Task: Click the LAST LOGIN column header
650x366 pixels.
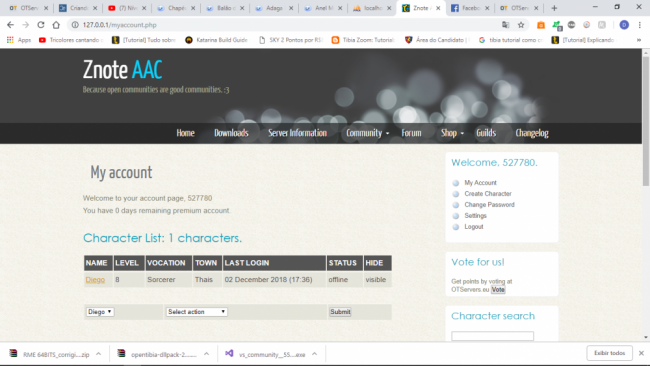Action: 274,263
